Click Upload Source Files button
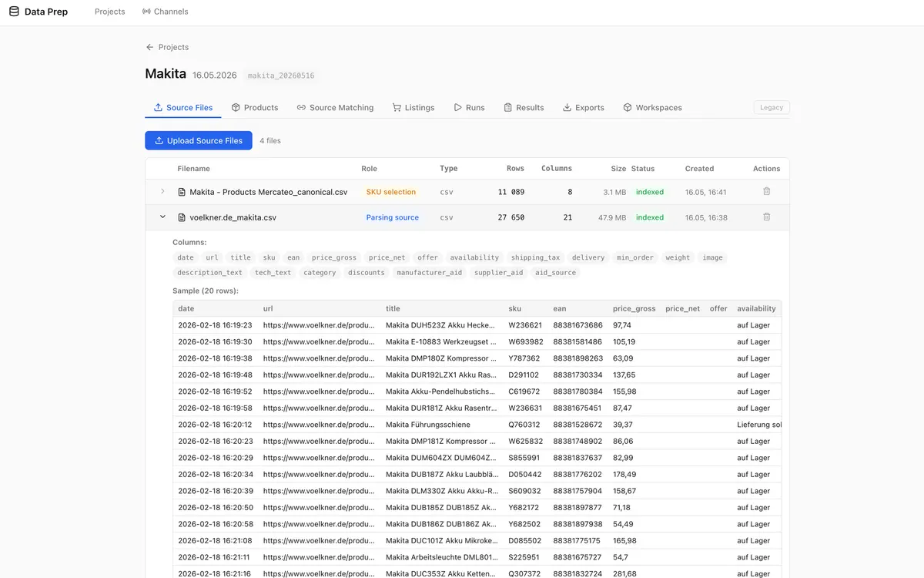The image size is (924, 578). [199, 140]
